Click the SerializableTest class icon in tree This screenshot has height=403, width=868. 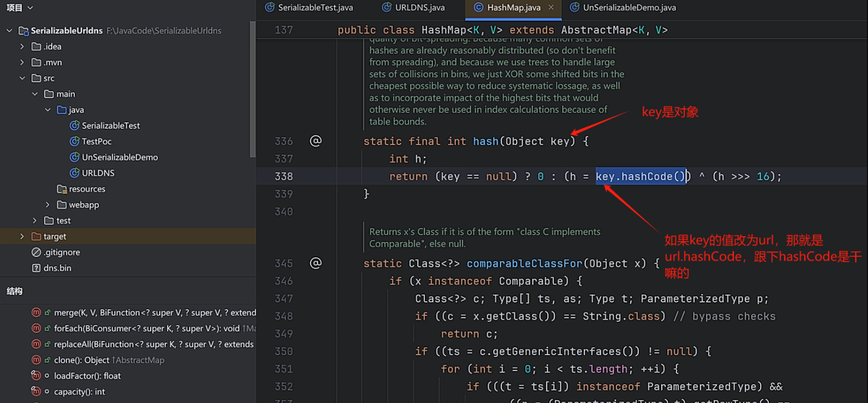point(75,126)
